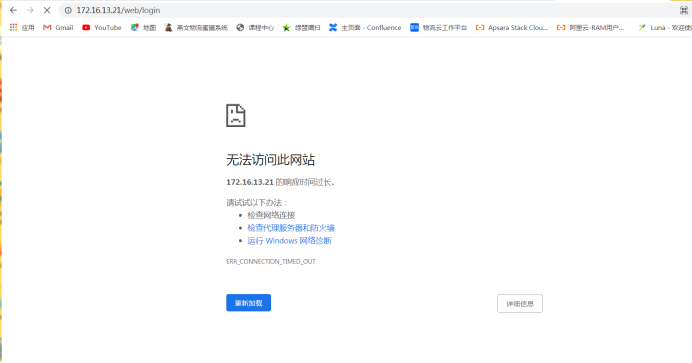Open the green star bookmark

(x=301, y=27)
